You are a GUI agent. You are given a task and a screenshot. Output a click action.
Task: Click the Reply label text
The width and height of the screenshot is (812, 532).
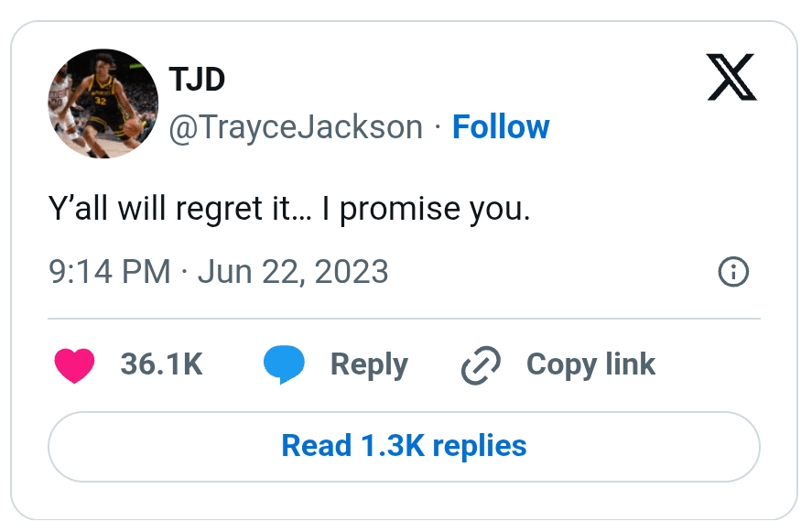point(368,364)
